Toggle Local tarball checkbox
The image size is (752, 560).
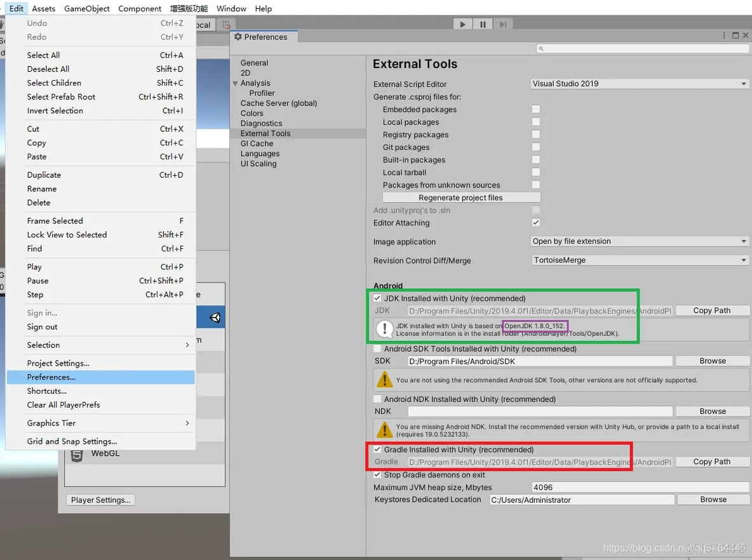(x=535, y=172)
